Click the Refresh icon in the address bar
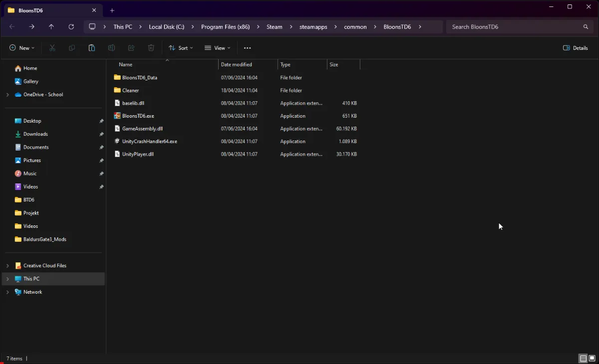The image size is (599, 364). (70, 26)
